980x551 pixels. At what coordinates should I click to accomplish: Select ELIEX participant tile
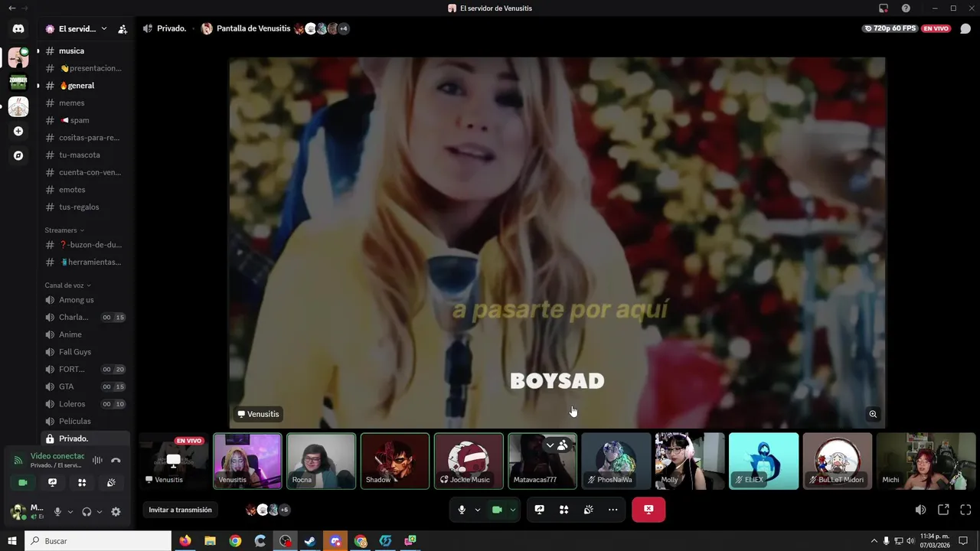763,461
